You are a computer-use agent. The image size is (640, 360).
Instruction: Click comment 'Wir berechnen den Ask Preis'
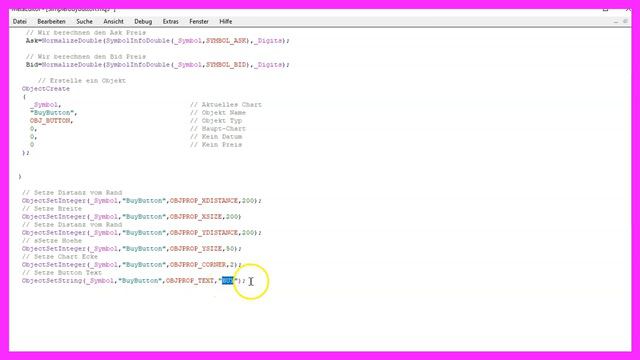(86, 33)
